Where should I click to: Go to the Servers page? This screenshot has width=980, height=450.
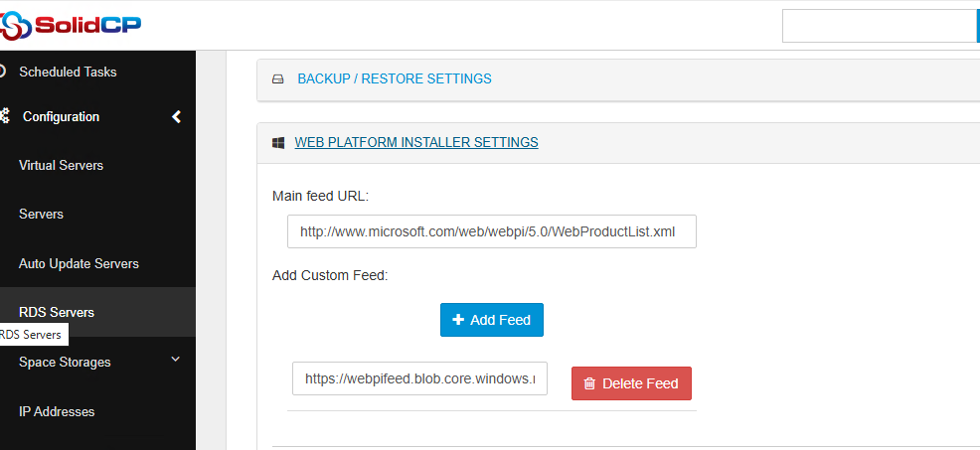pyautogui.click(x=41, y=214)
